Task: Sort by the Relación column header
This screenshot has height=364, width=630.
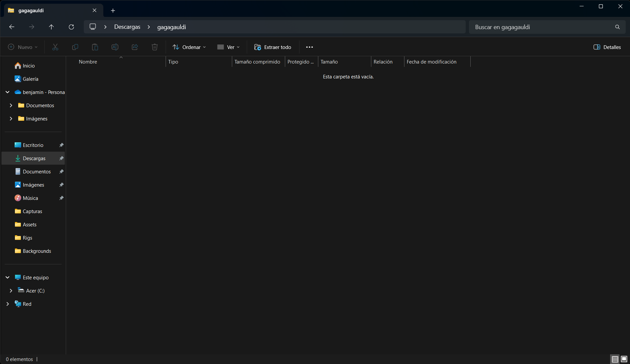Action: 388,62
